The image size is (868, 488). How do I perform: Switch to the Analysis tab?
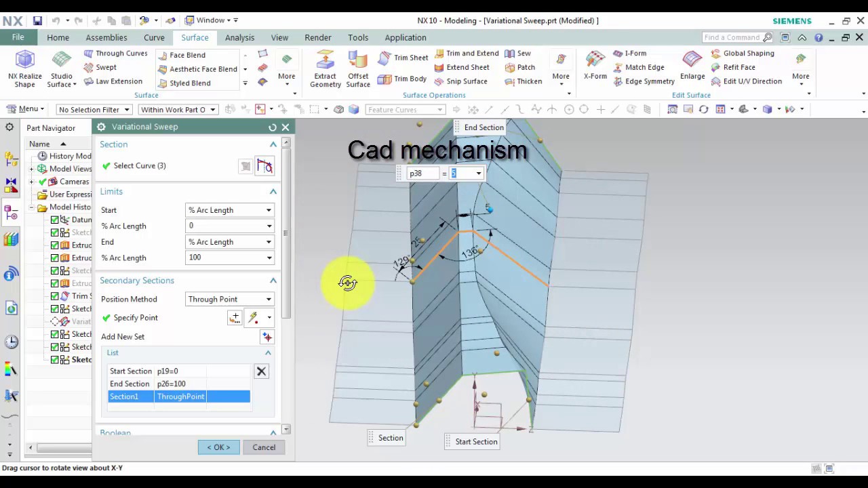[239, 38]
